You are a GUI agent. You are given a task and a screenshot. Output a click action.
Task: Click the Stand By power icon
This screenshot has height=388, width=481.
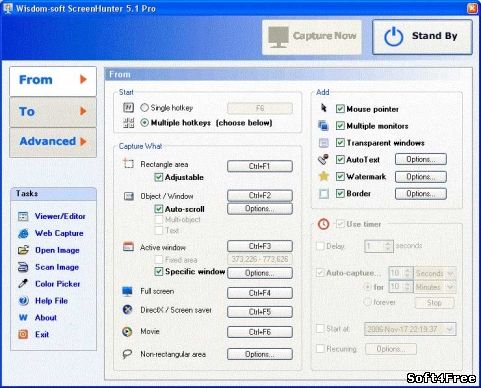pyautogui.click(x=393, y=36)
